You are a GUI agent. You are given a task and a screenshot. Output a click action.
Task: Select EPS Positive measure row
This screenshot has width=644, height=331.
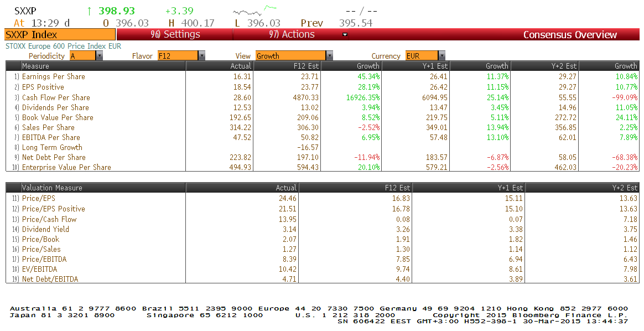323,87
